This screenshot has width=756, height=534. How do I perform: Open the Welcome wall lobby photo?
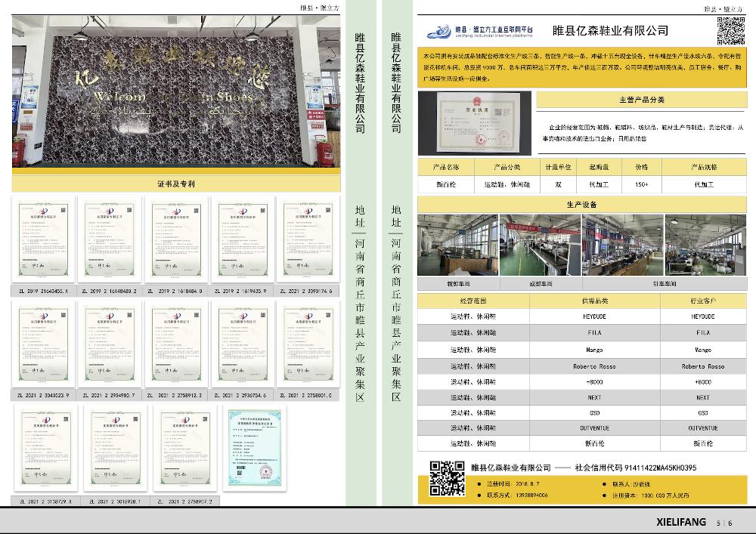pyautogui.click(x=176, y=91)
